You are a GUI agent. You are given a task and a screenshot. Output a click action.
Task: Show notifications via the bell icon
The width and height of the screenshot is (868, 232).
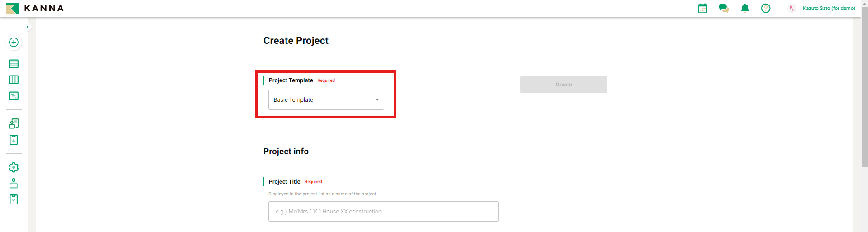[x=745, y=8]
